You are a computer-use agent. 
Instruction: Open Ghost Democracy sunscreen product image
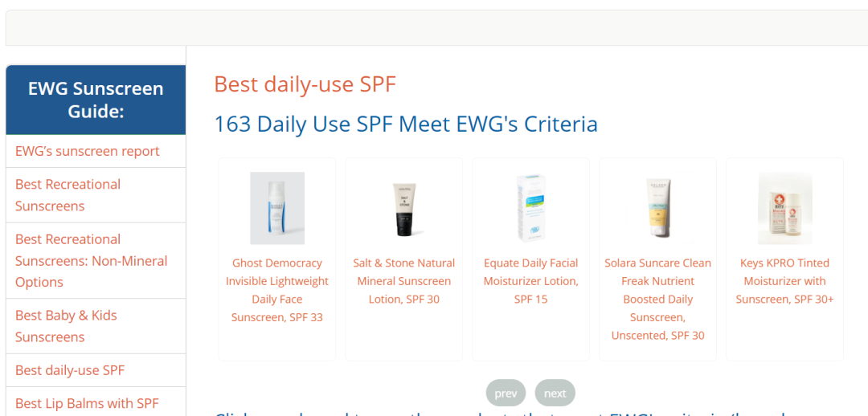coord(276,208)
